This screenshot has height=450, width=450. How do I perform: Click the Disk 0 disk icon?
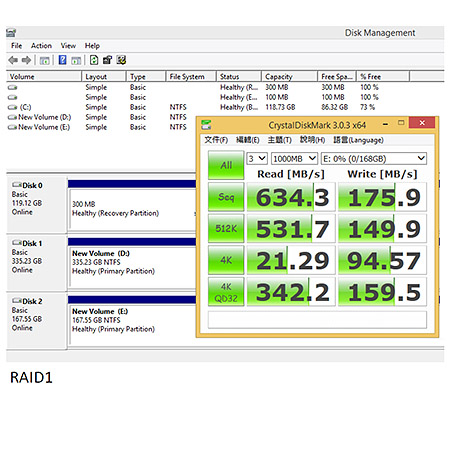coord(17,185)
